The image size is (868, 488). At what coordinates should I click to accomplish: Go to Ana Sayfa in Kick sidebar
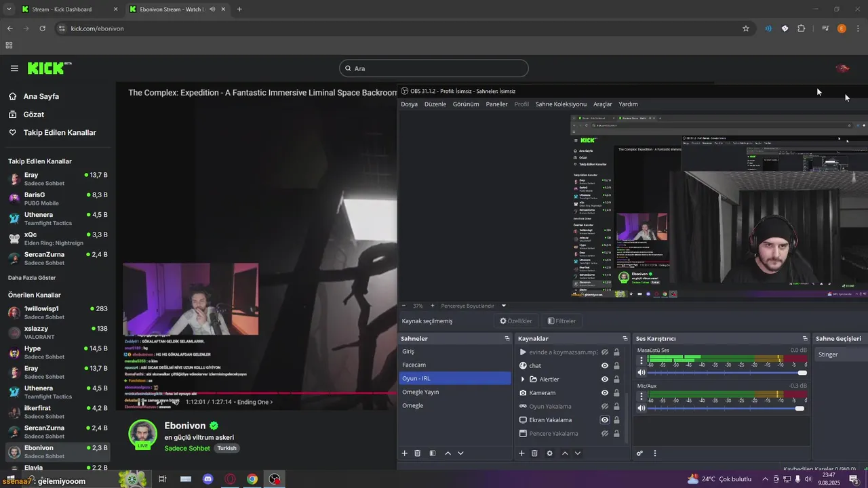click(41, 96)
